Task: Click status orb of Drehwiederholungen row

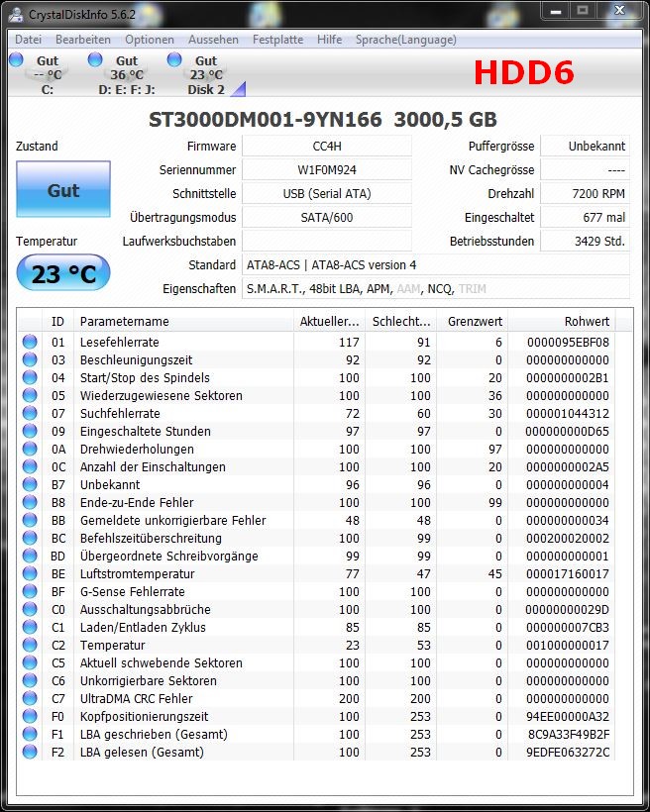Action: coord(30,449)
